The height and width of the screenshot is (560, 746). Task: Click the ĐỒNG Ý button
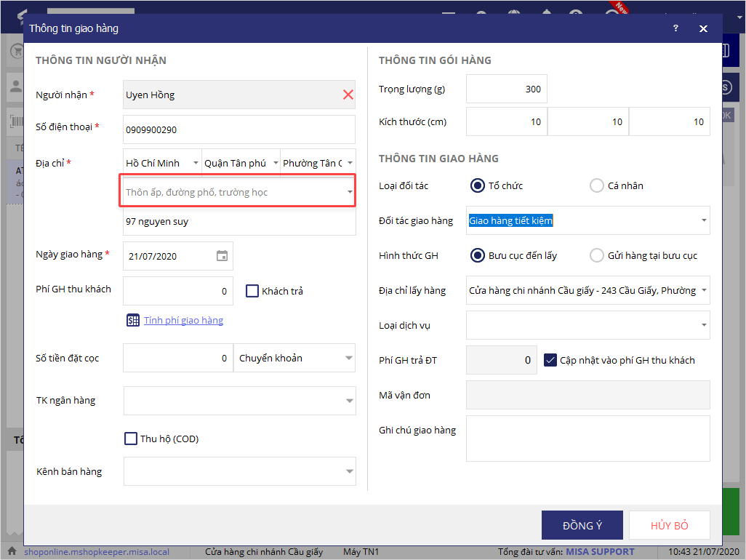(582, 525)
